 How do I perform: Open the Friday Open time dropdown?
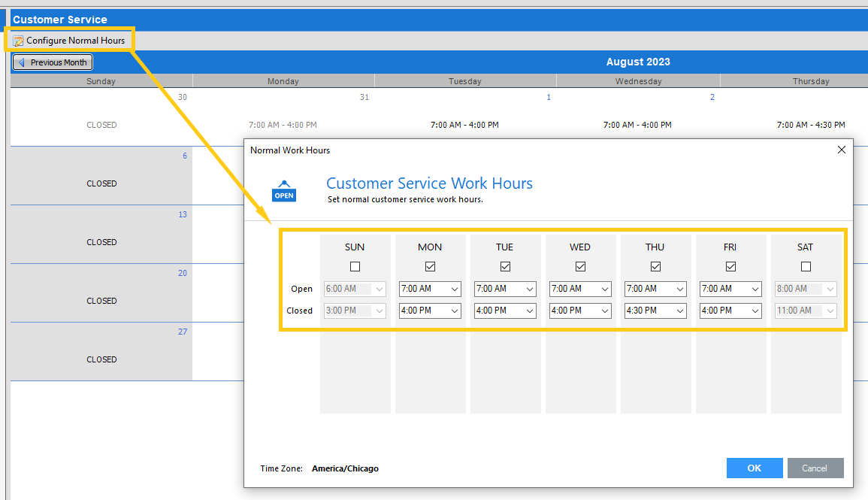[x=730, y=289]
